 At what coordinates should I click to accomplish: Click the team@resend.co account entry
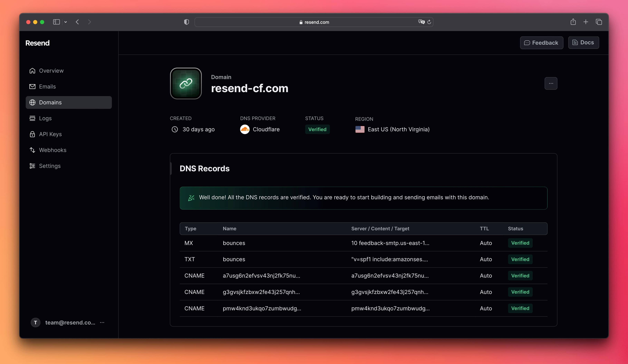70,322
